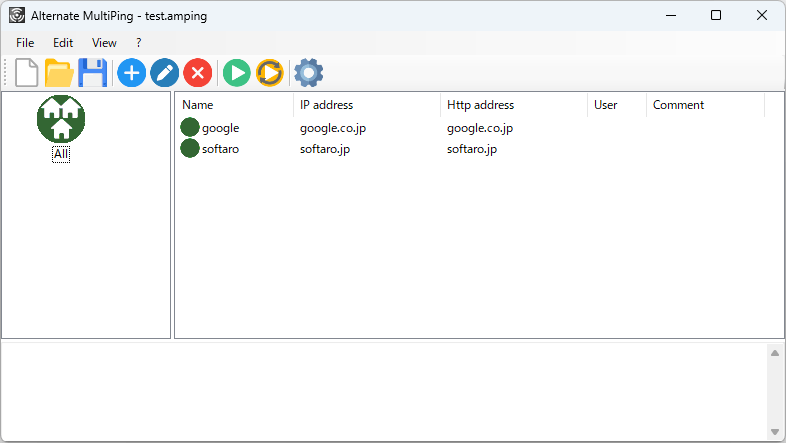Open settings via the gear icon

click(x=308, y=72)
